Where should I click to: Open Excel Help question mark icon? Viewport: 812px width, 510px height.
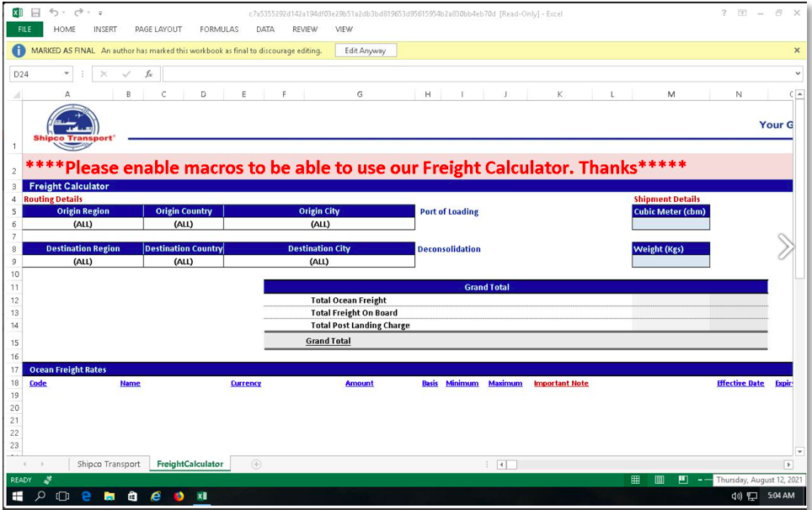(x=724, y=13)
